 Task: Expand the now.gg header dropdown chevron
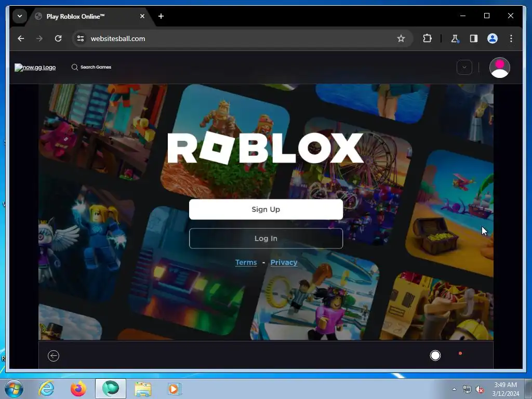pos(464,67)
